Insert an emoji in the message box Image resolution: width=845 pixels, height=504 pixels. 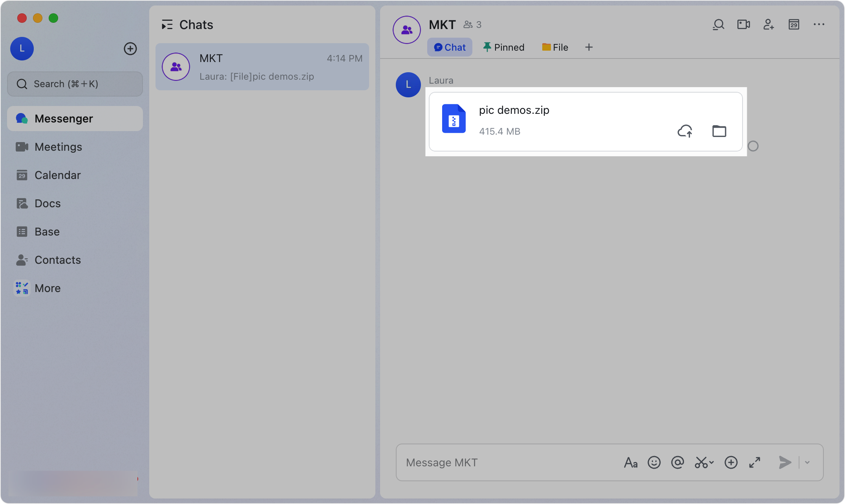click(654, 462)
